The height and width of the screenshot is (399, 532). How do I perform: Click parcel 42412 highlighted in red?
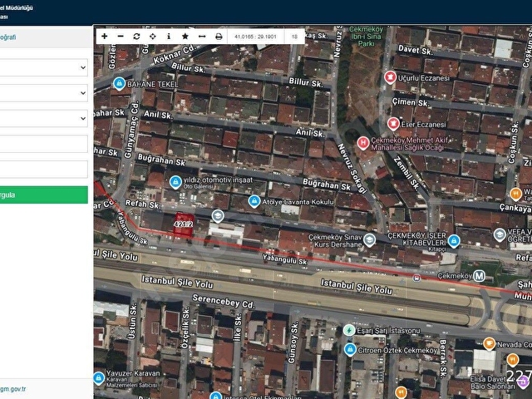coord(184,224)
